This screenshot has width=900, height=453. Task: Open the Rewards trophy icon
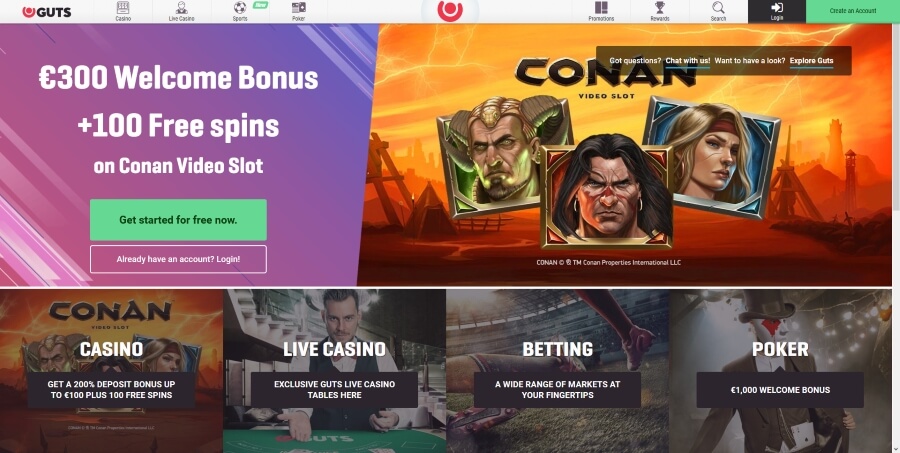pos(660,8)
